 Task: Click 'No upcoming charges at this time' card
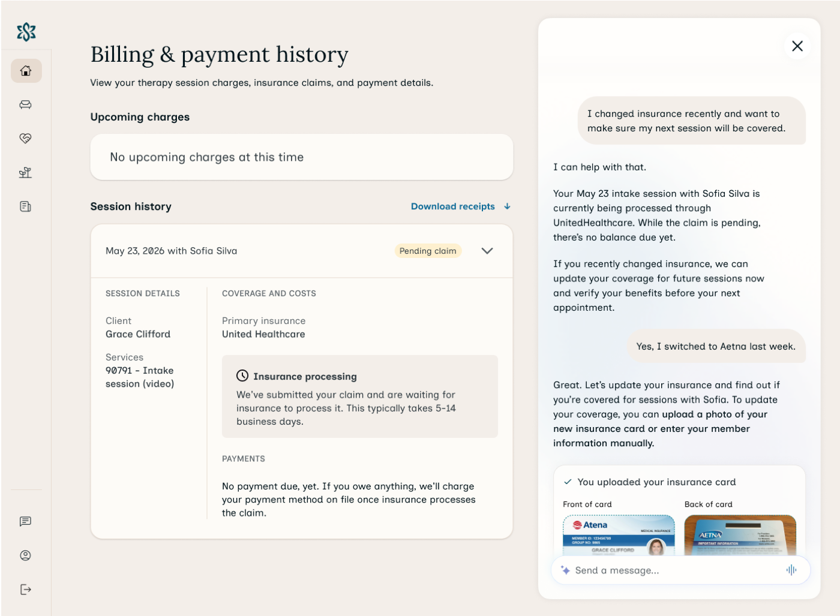click(302, 157)
